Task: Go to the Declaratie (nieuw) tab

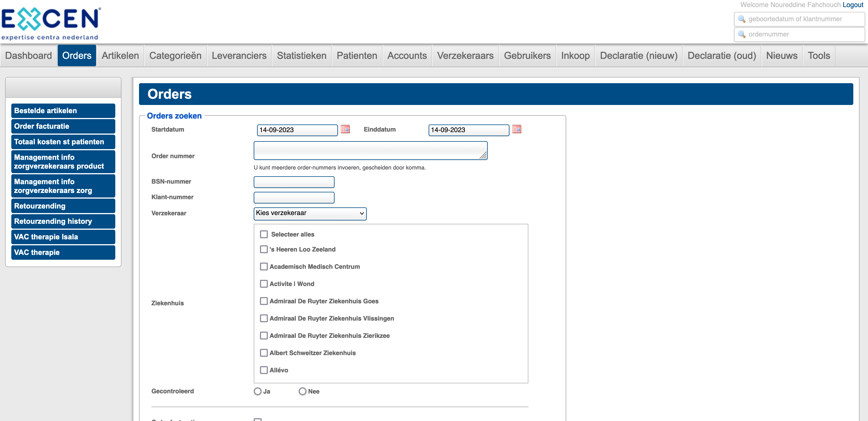Action: pos(639,56)
